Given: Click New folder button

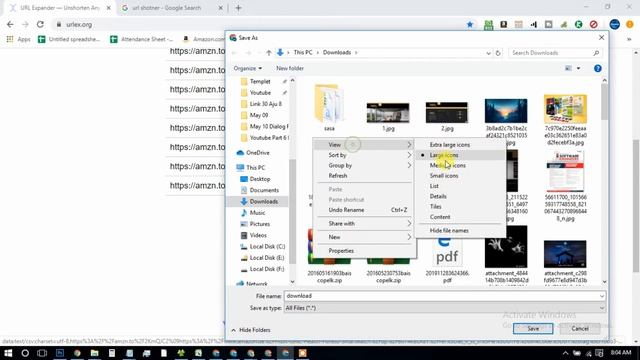Looking at the screenshot, I should click(290, 69).
